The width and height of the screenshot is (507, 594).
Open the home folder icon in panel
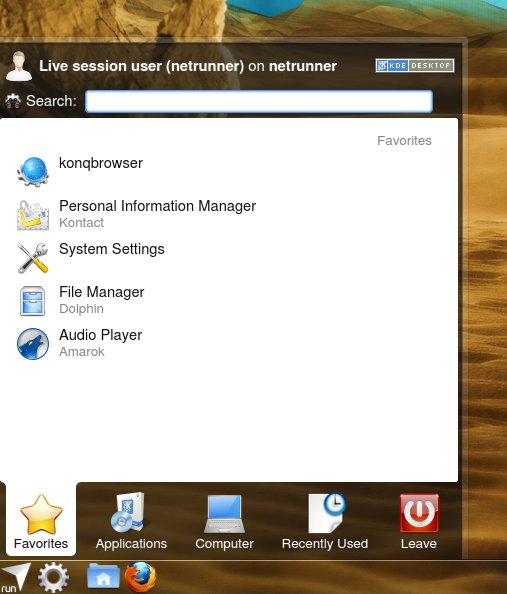tap(103, 576)
